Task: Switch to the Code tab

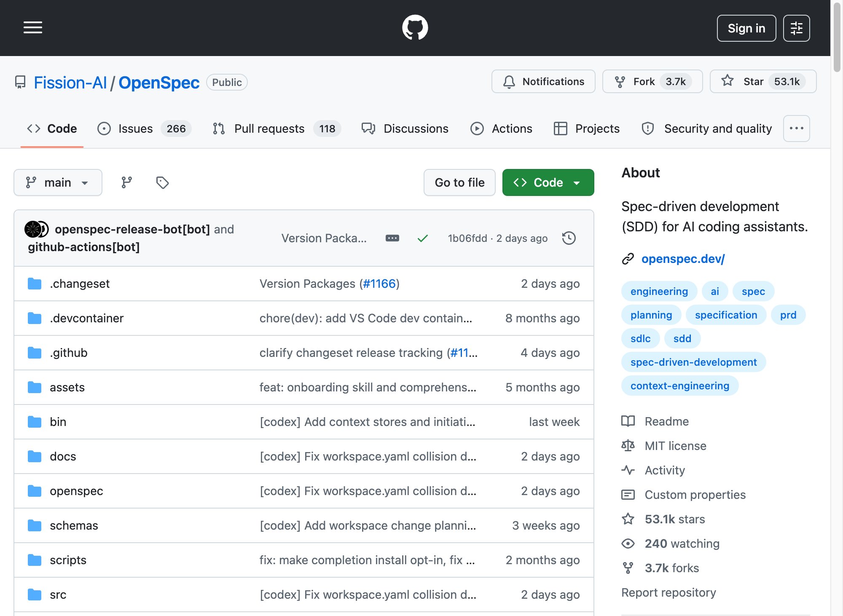Action: (52, 129)
